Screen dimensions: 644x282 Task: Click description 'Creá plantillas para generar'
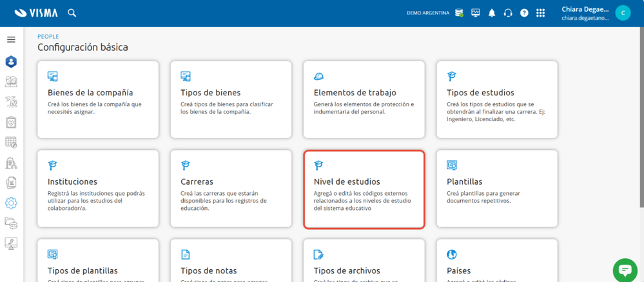483,197
